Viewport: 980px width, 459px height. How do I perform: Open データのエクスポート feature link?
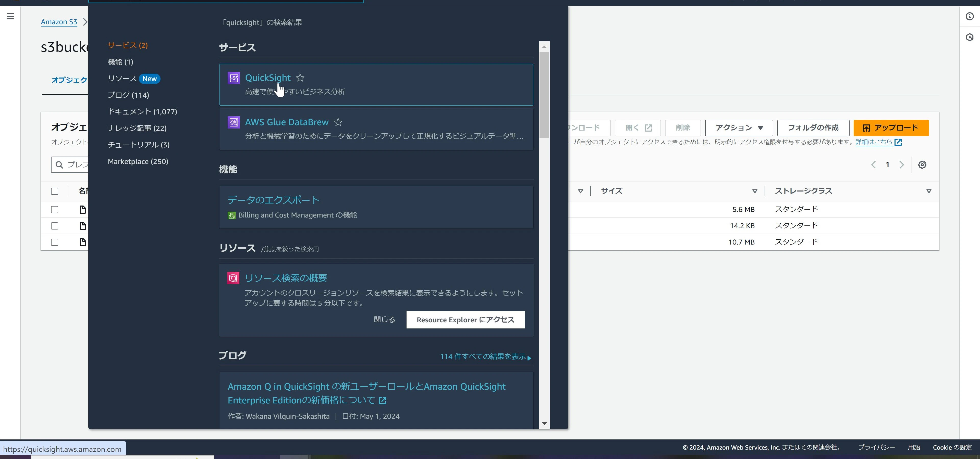point(274,200)
